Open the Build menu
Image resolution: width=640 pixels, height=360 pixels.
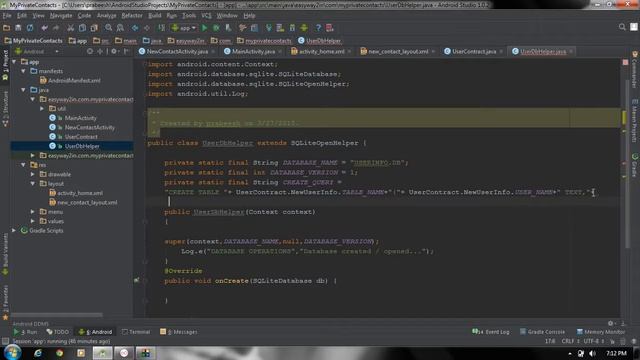click(155, 16)
